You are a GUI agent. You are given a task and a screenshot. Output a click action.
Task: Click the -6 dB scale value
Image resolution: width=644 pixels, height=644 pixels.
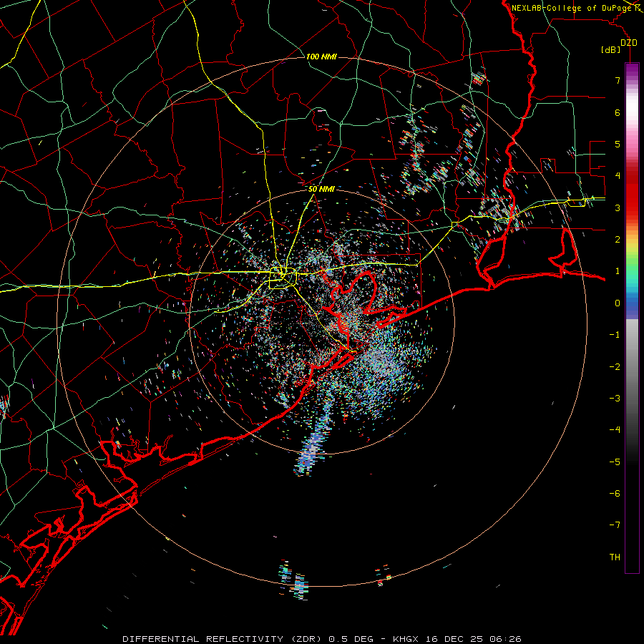click(615, 493)
